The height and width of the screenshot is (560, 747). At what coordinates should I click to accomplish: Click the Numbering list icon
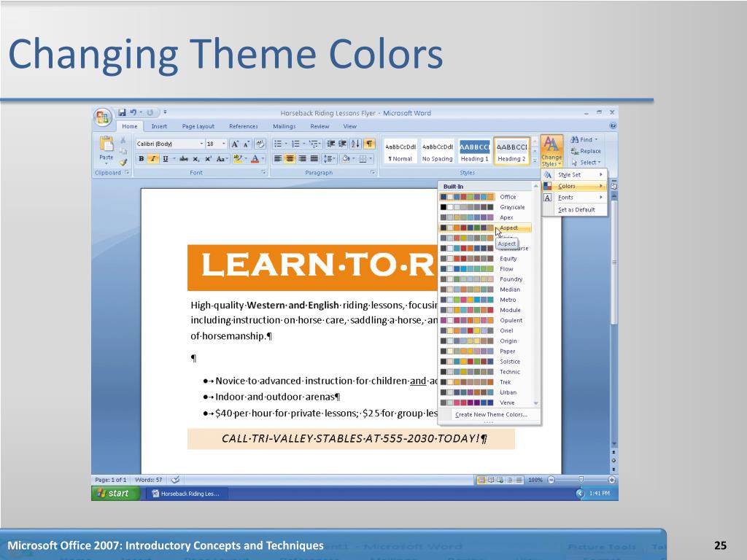pos(295,144)
